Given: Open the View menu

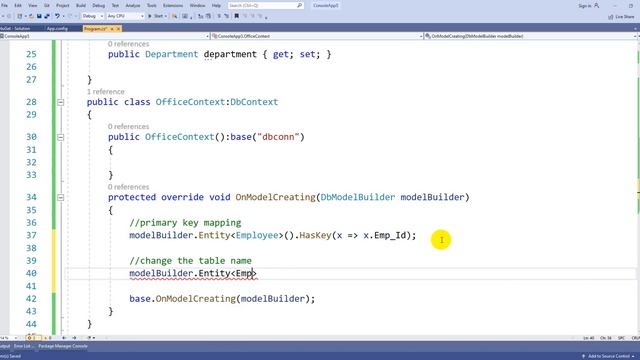Looking at the screenshot, I should 33,6.
